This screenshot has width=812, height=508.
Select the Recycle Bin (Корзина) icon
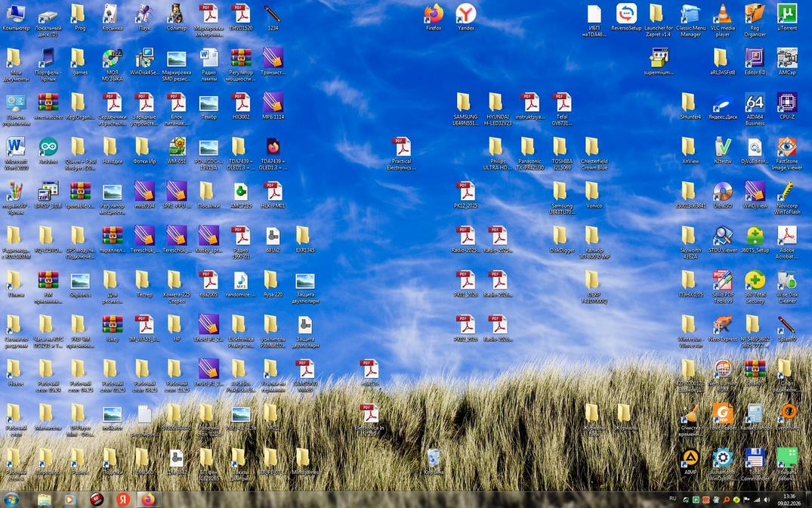tap(434, 459)
